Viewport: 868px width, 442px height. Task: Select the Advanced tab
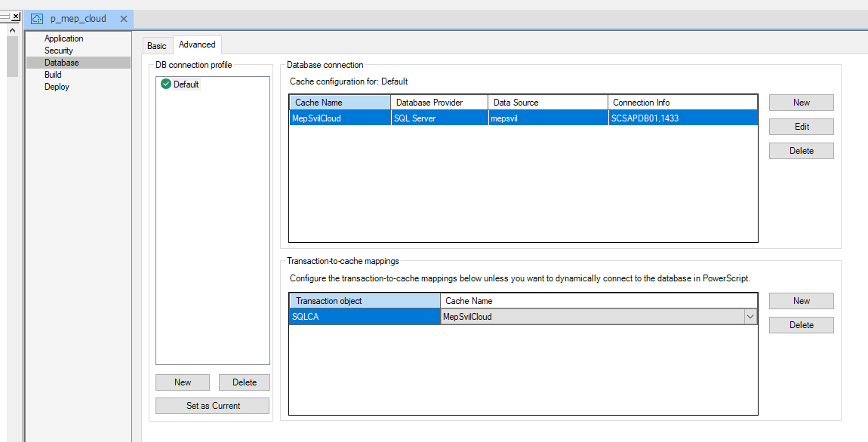point(197,45)
